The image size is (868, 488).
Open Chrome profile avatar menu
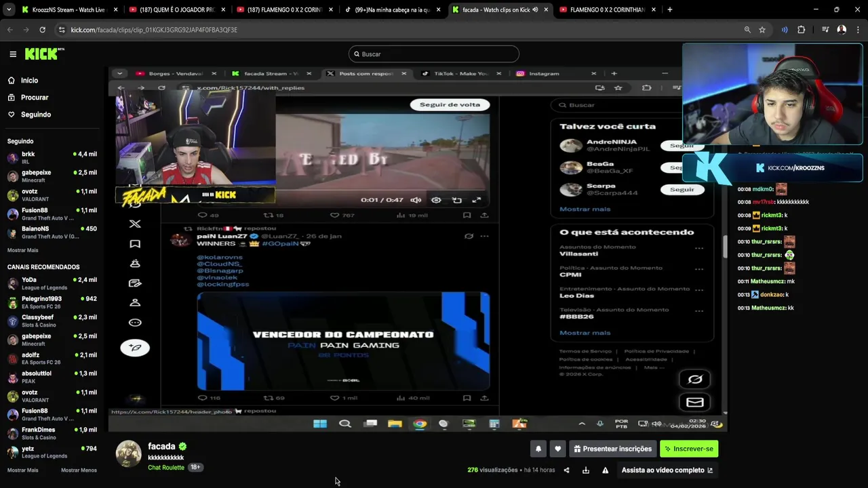tap(842, 30)
